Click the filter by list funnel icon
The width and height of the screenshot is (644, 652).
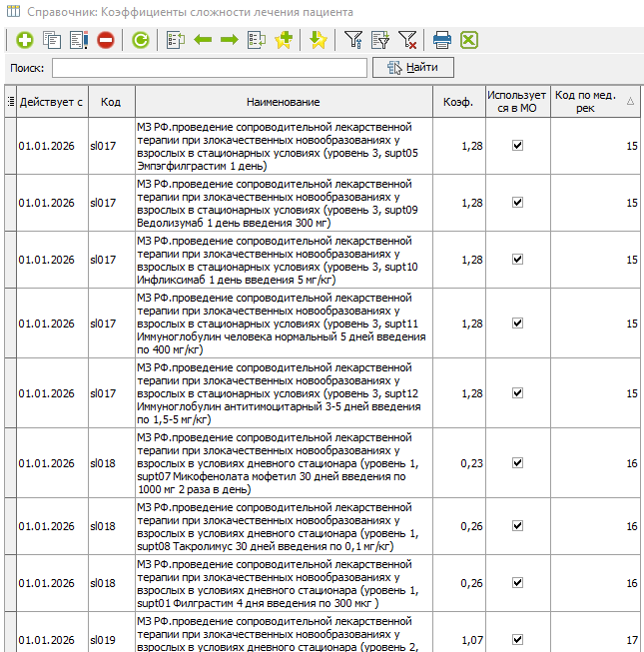[x=380, y=40]
